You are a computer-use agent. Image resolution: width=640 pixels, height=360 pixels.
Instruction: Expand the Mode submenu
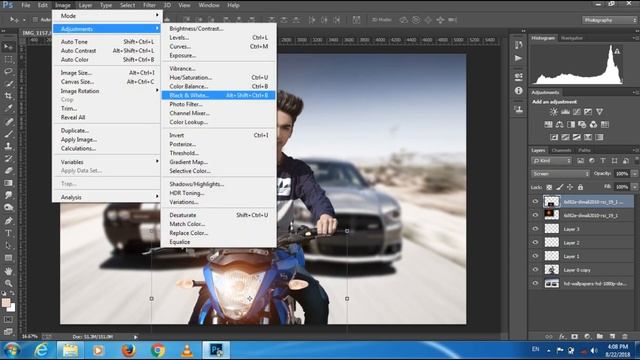[107, 16]
